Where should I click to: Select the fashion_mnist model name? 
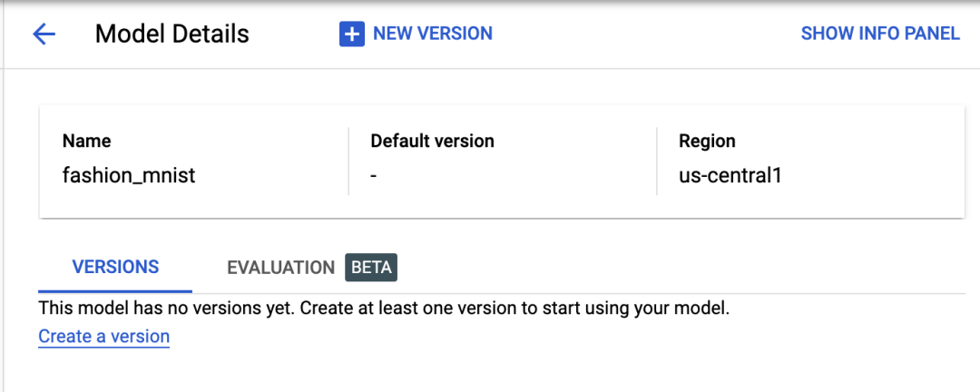coord(129,175)
